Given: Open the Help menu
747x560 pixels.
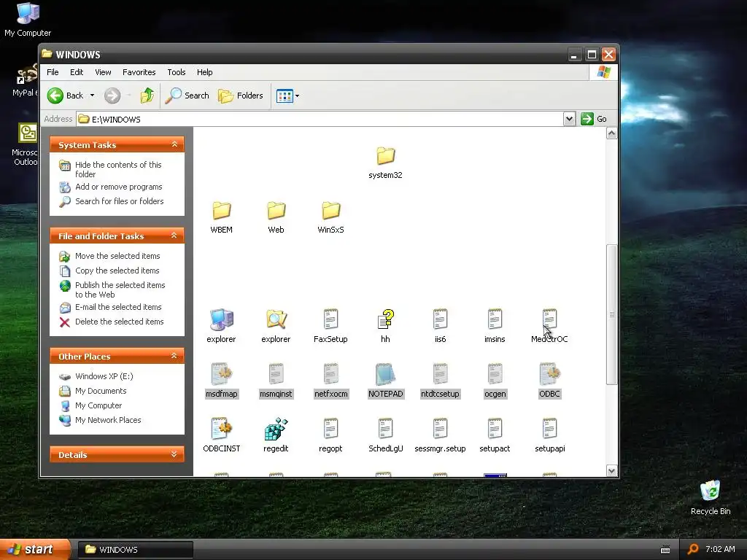Looking at the screenshot, I should coord(205,72).
